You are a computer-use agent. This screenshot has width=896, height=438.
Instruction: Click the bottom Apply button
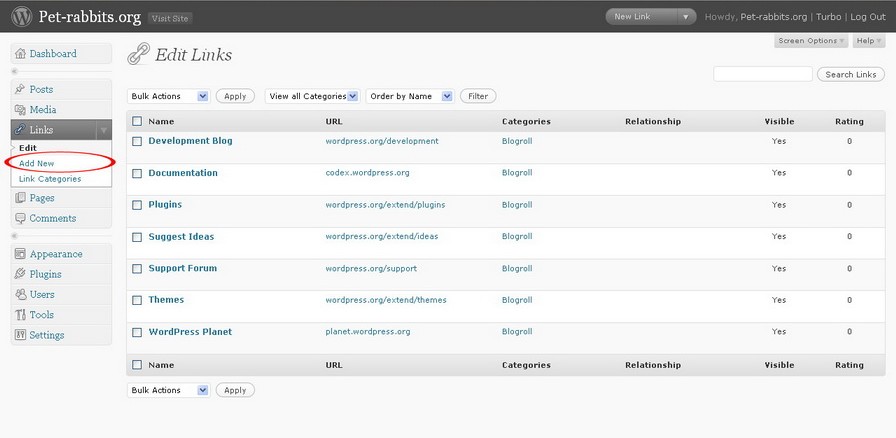point(235,390)
